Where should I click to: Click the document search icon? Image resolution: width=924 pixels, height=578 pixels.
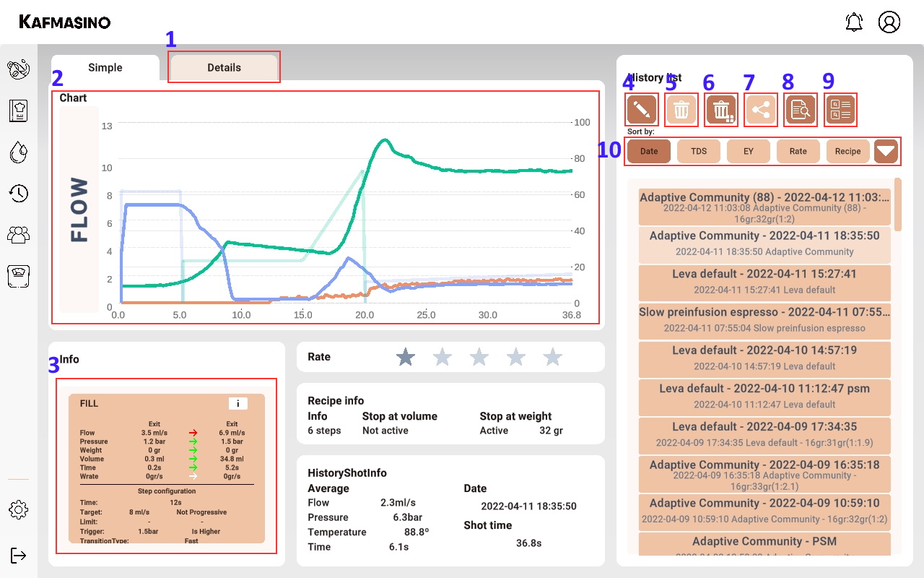pos(801,111)
